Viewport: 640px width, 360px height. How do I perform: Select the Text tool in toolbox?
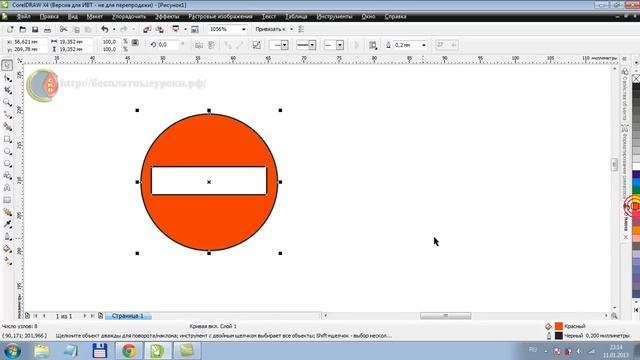(x=7, y=188)
